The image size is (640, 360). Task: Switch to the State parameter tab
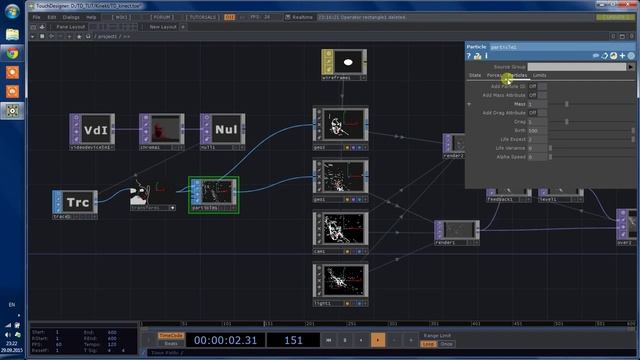tap(475, 76)
